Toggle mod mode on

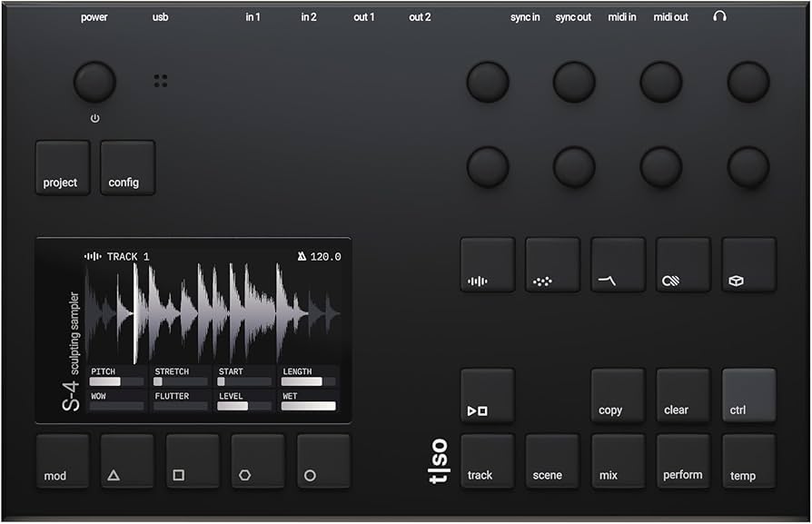pos(62,461)
